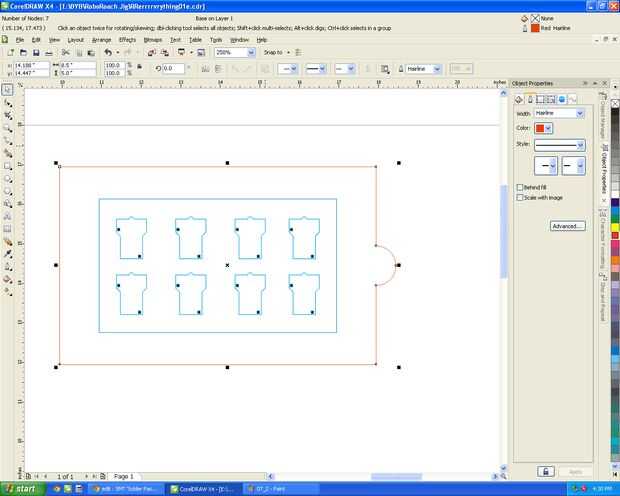
Task: Select the Rectangle tool
Action: [x=8, y=166]
